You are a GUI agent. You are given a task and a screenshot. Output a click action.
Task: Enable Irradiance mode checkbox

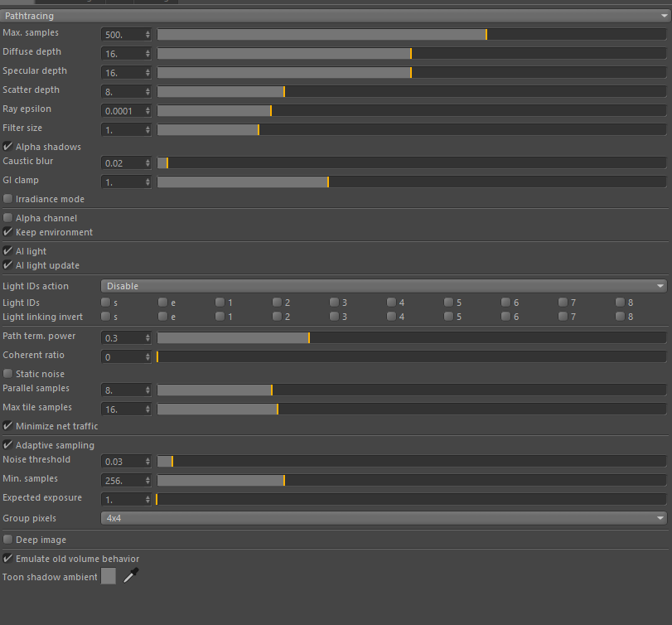[x=7, y=199]
